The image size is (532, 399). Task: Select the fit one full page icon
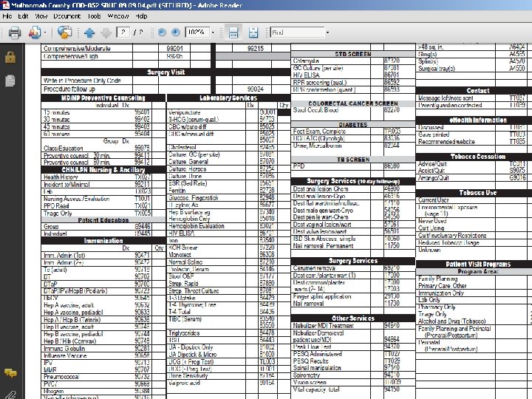point(253,33)
